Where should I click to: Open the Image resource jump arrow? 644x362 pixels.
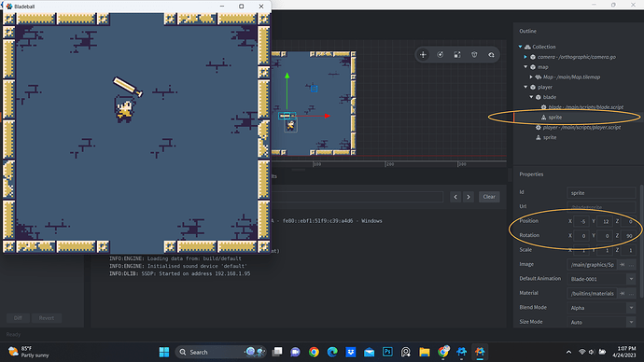(623, 265)
